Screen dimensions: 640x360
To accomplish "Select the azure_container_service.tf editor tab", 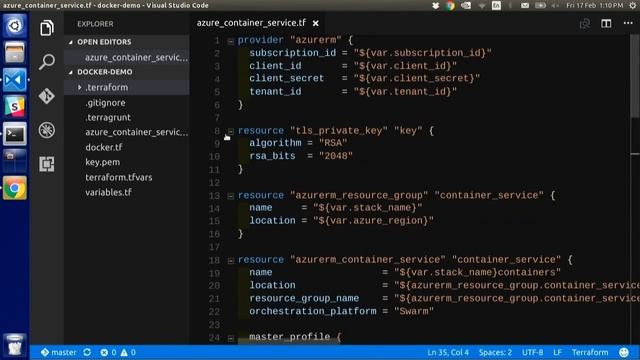I will 251,23.
